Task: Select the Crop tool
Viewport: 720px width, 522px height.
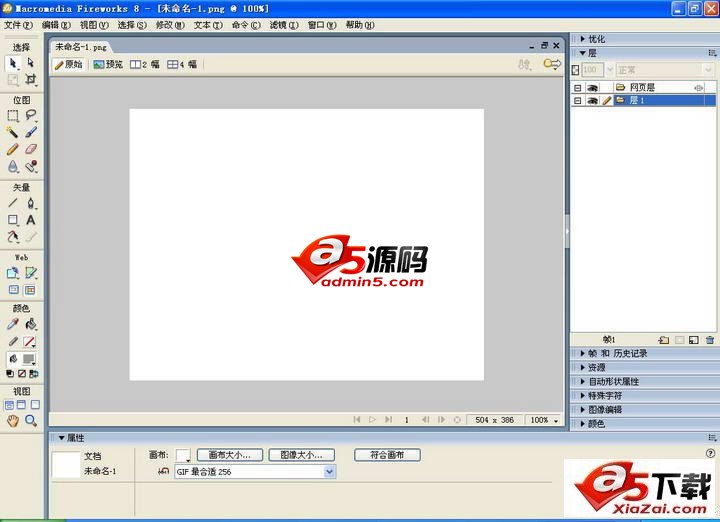Action: [x=30, y=79]
